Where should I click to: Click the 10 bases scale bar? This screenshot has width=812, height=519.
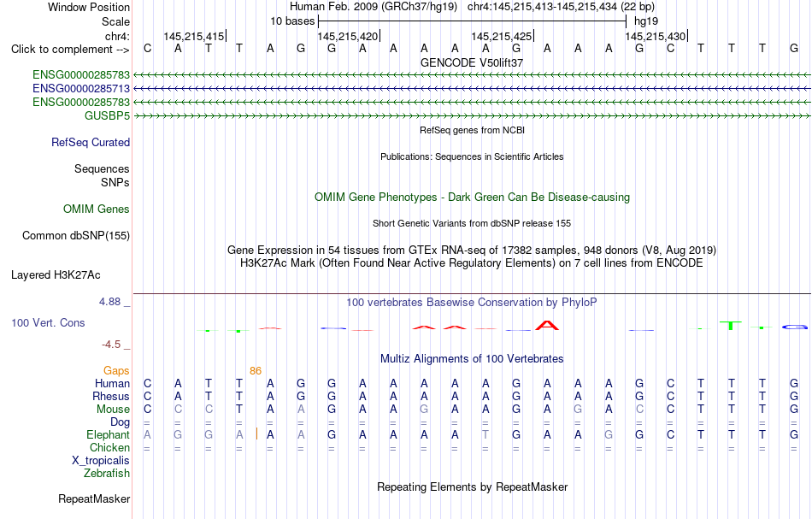pos(473,21)
